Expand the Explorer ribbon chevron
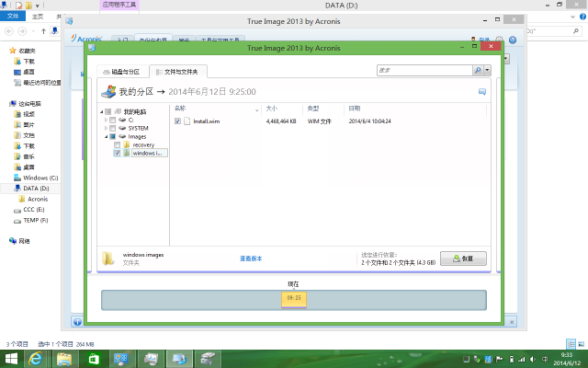Viewport: 588px width, 368px height. 572,17
